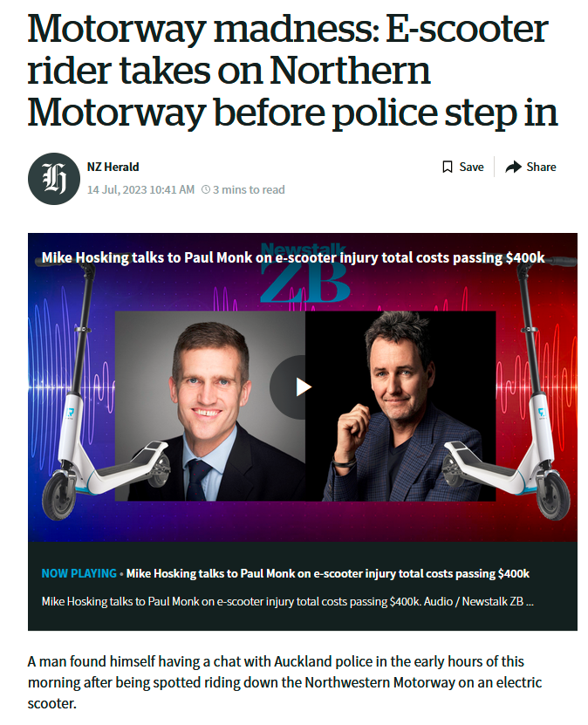This screenshot has height=725, width=588.
Task: Click the clock icon beside read time
Action: (206, 189)
